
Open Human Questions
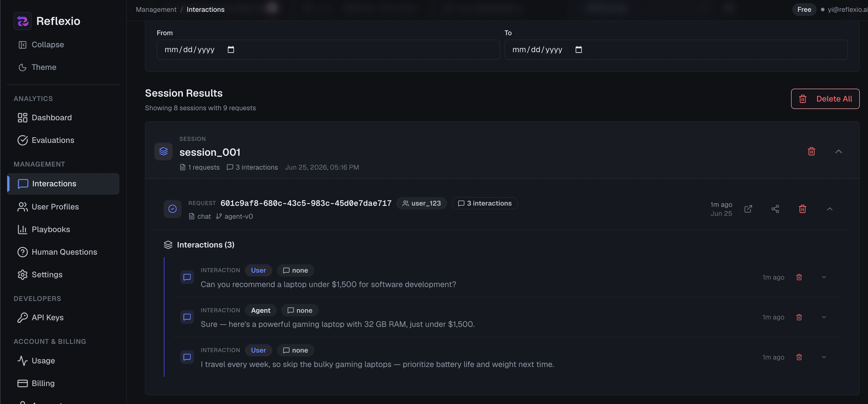point(63,252)
